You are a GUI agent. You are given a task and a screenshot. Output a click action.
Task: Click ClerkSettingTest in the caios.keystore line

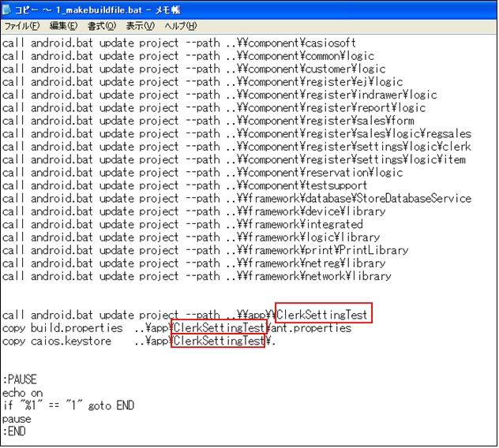coord(217,341)
